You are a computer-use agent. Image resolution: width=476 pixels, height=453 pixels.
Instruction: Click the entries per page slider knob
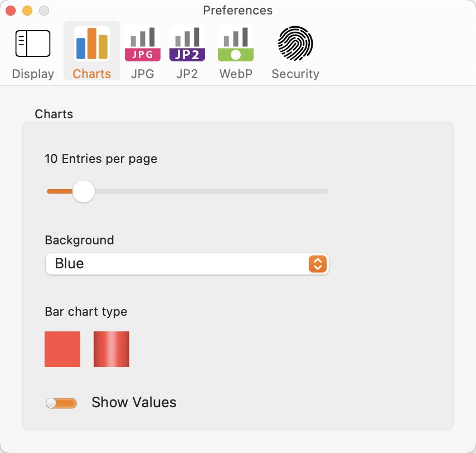coord(84,191)
